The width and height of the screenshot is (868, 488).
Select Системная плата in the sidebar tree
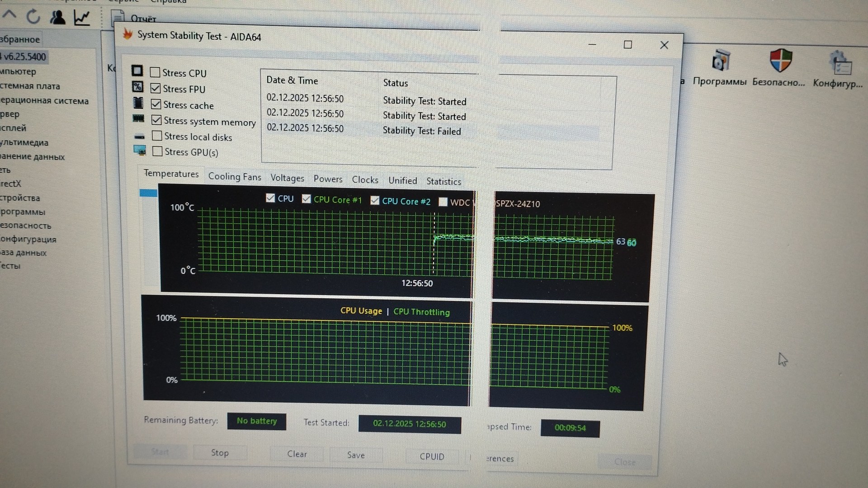pyautogui.click(x=30, y=86)
